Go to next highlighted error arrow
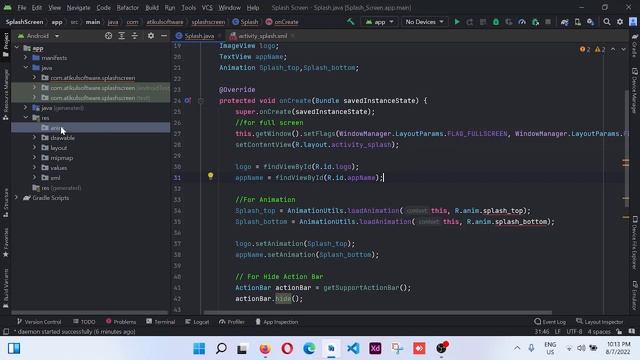640x360 pixels. click(x=623, y=49)
